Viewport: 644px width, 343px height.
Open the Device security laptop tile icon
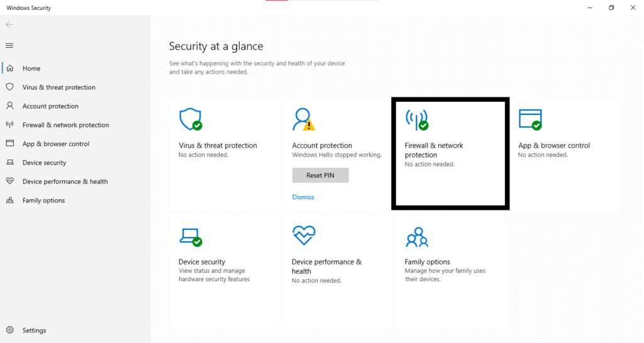[x=190, y=236]
